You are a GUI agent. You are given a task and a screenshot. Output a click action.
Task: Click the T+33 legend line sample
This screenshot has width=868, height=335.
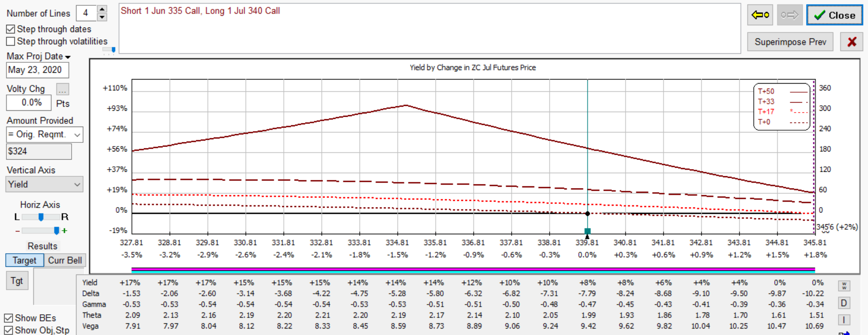(x=798, y=102)
